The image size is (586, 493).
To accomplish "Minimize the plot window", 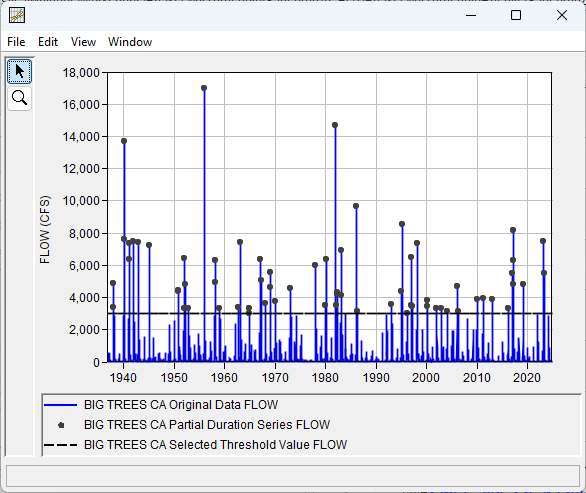I will (x=471, y=15).
